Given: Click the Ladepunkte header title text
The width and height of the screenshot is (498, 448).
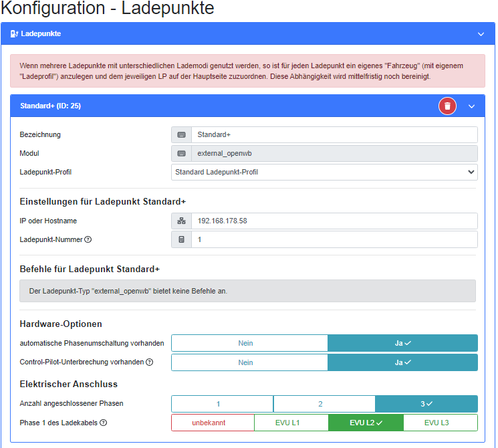Looking at the screenshot, I should pyautogui.click(x=41, y=33).
